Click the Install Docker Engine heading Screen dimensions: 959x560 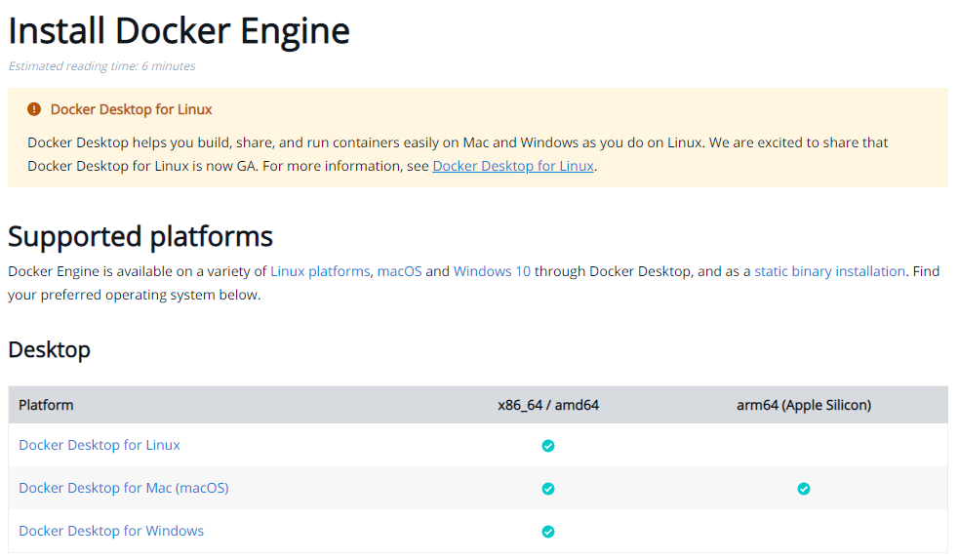coord(179,30)
